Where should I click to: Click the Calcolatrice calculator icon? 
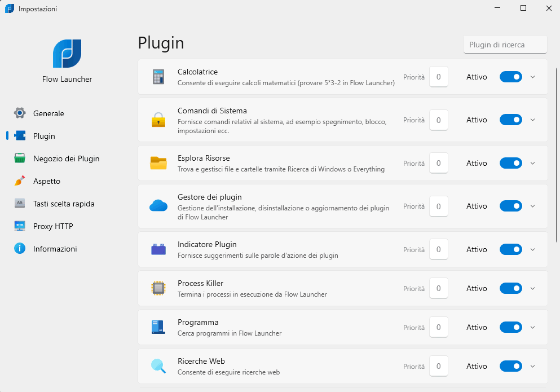pos(158,77)
